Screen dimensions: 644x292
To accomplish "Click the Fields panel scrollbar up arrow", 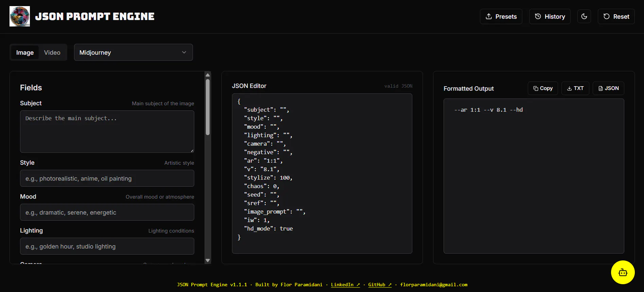I will [x=208, y=75].
